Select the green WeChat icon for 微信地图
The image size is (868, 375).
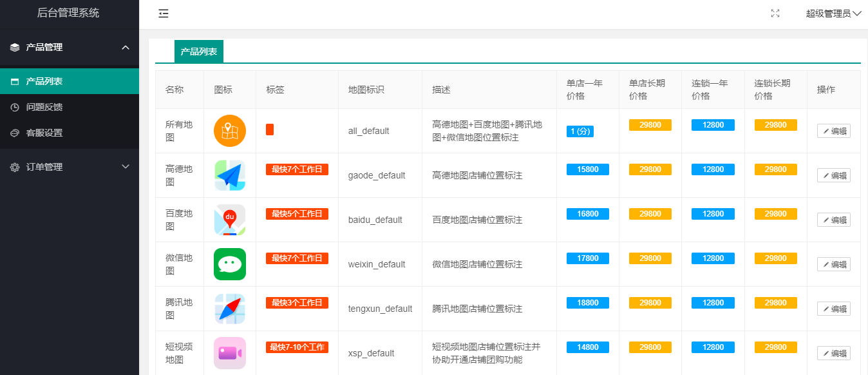pos(229,264)
